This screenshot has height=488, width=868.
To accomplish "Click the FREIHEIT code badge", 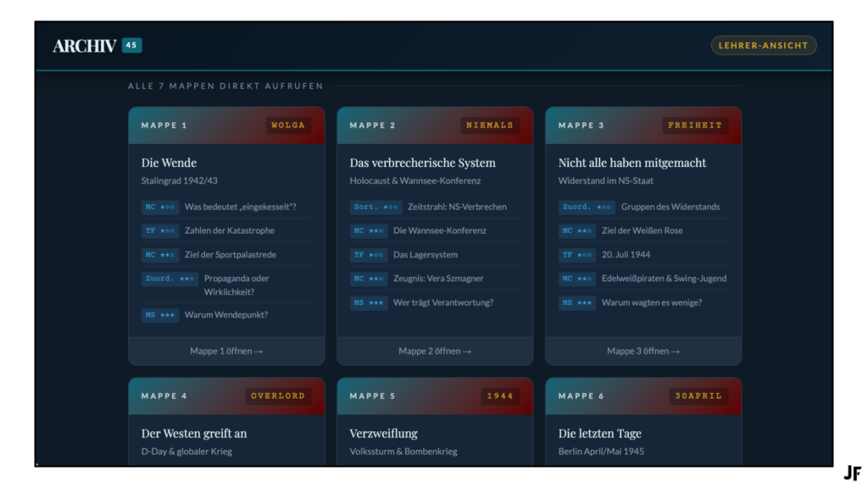I will [x=695, y=125].
